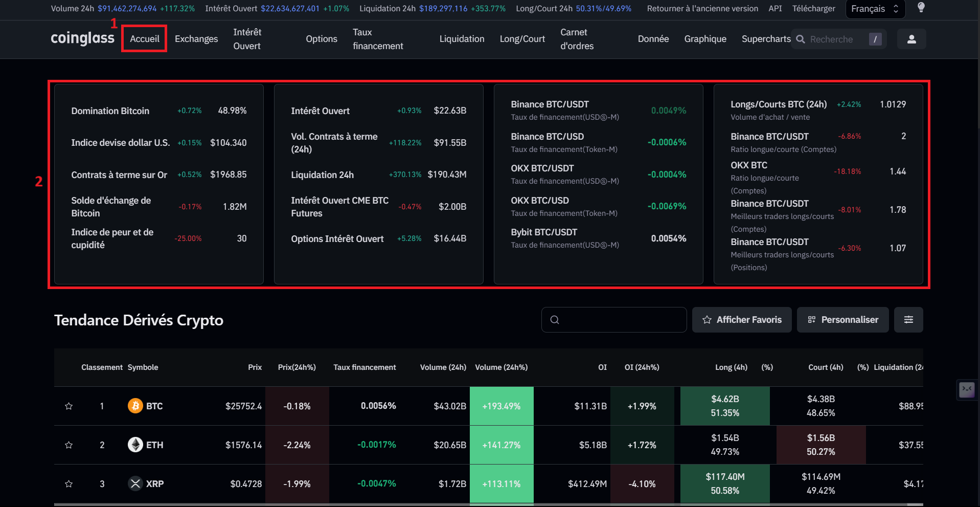980x507 pixels.
Task: Click Contrats à terme sur Or row
Action: pos(159,175)
